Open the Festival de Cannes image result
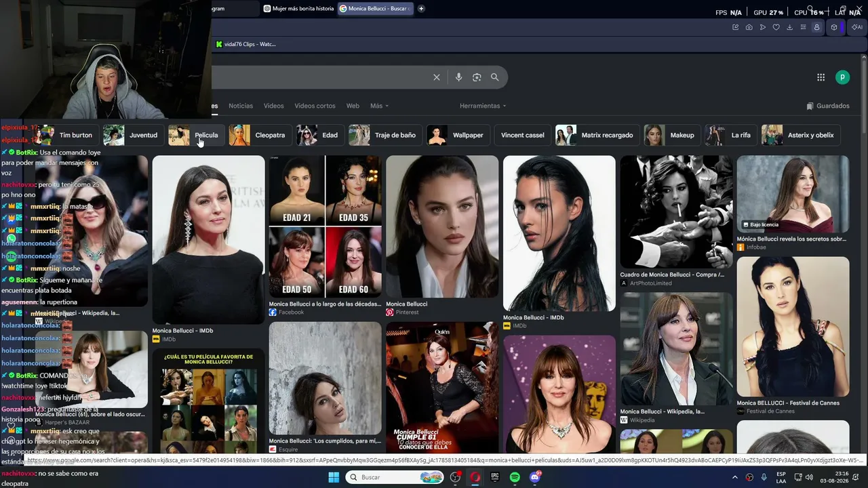Viewport: 868px width, 488px height. pos(793,327)
